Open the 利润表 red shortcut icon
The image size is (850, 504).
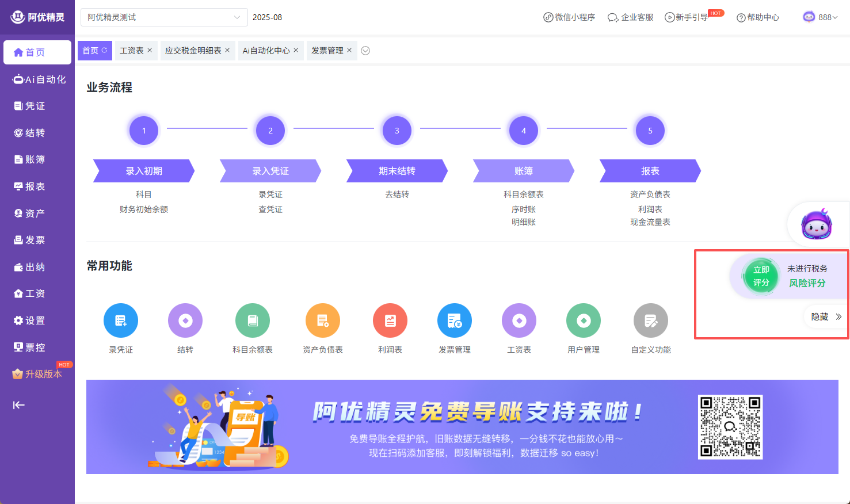click(390, 320)
